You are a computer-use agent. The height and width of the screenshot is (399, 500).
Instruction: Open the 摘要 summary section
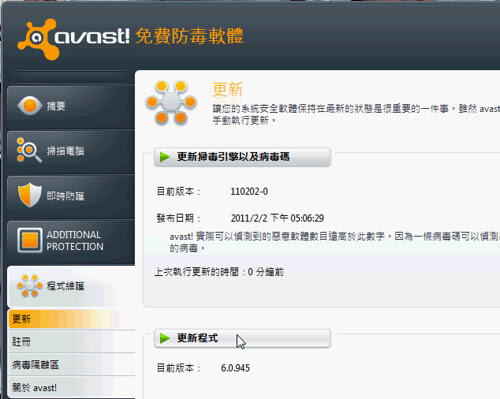click(71, 106)
